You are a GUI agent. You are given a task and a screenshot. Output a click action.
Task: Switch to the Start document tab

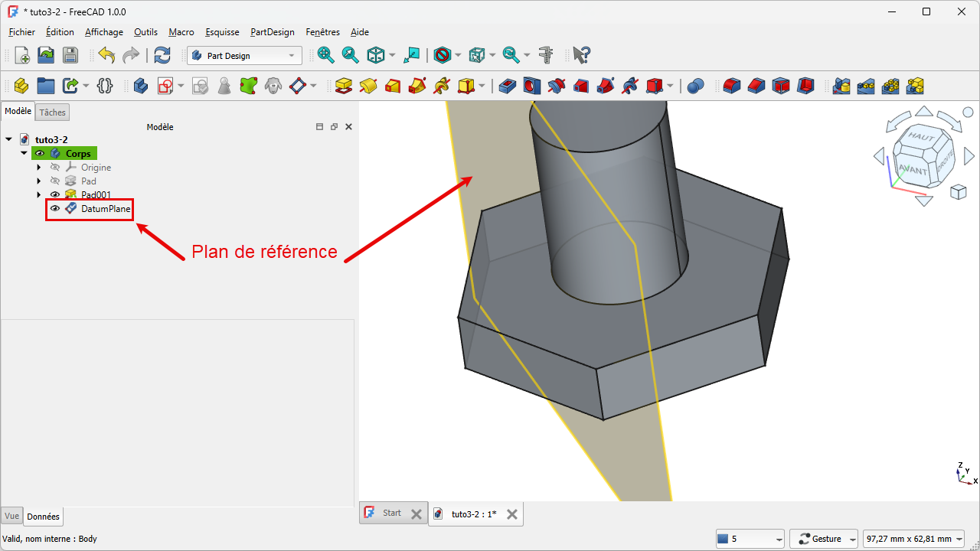[391, 514]
